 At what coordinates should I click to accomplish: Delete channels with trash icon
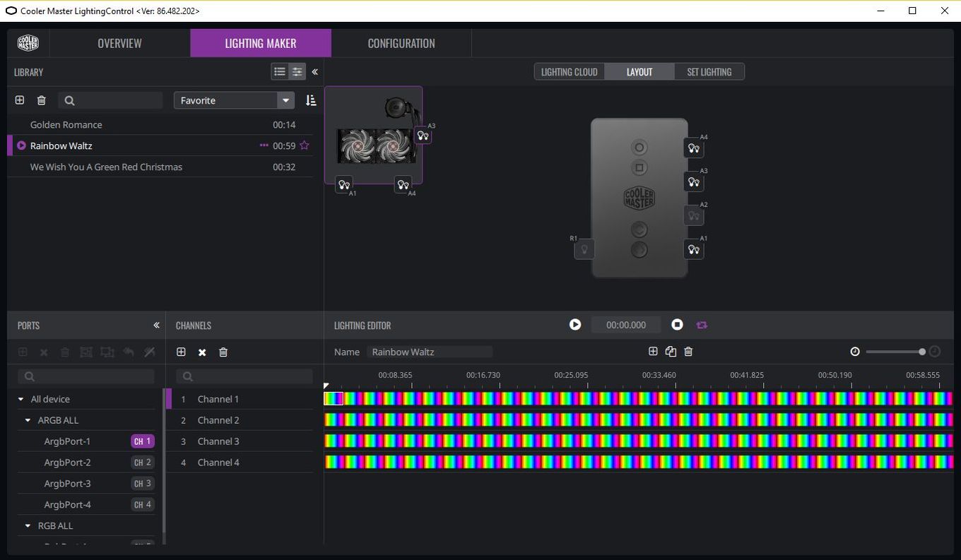(223, 352)
